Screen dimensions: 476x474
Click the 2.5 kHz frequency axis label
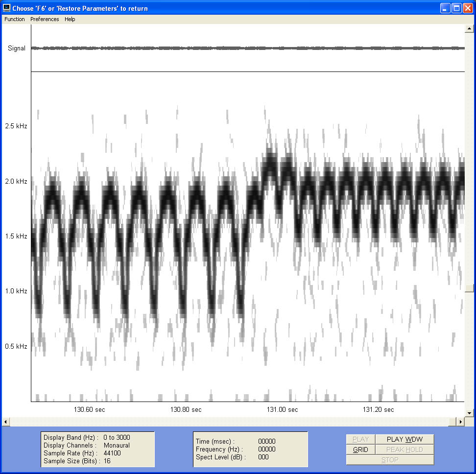pos(16,126)
